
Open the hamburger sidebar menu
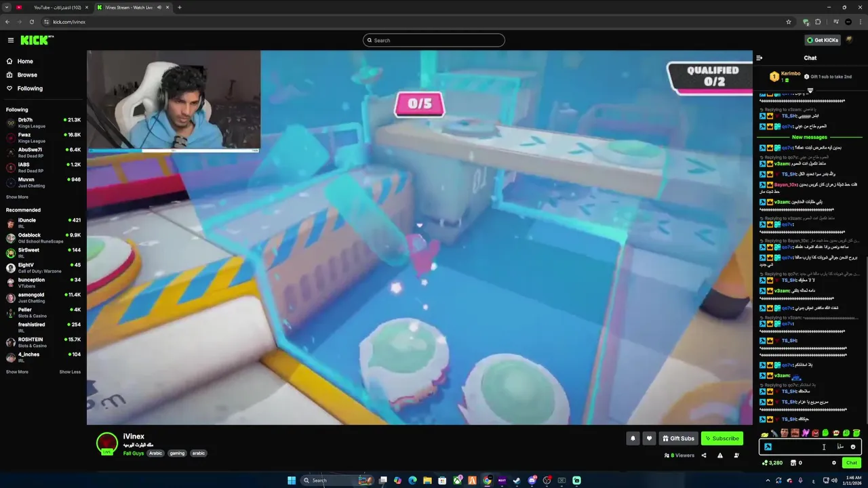(10, 40)
